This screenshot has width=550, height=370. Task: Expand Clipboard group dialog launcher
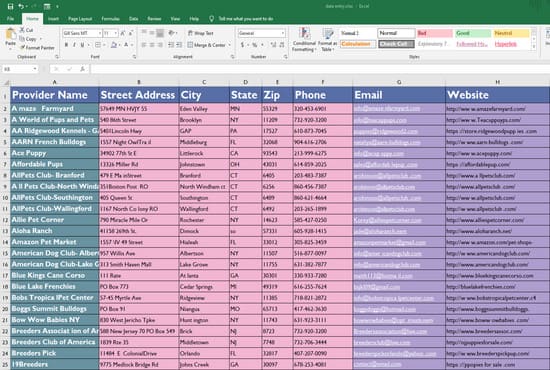coord(57,57)
